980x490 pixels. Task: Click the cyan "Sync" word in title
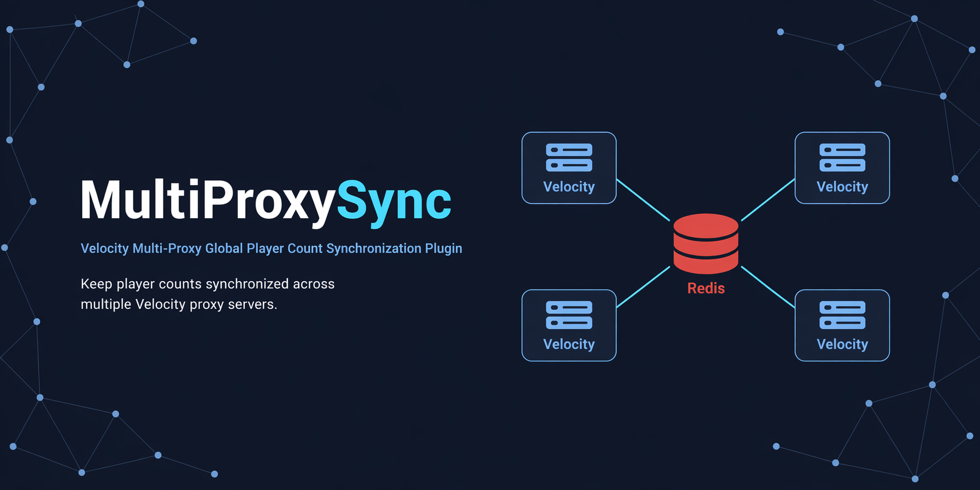click(393, 202)
